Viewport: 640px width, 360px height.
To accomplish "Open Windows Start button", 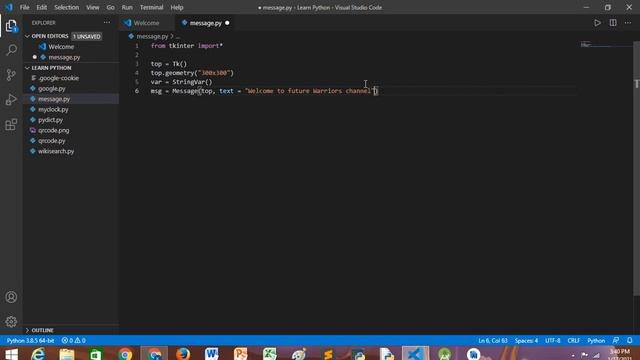I will click(x=11, y=354).
